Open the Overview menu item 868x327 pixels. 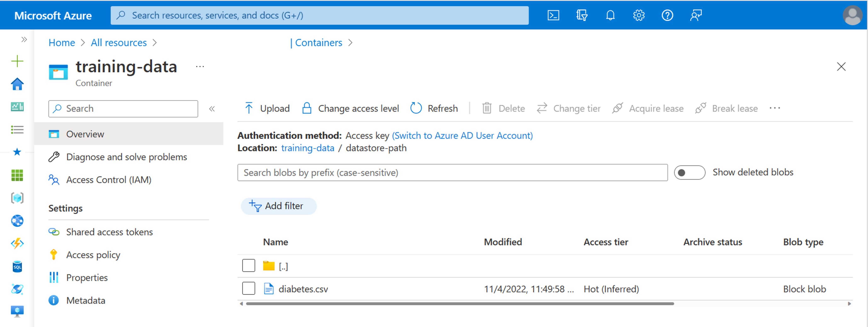pyautogui.click(x=86, y=134)
